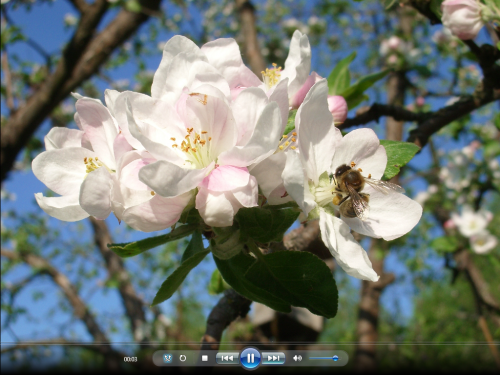The height and width of the screenshot is (375, 500).
Task: Skip to the previous track
Action: click(227, 358)
